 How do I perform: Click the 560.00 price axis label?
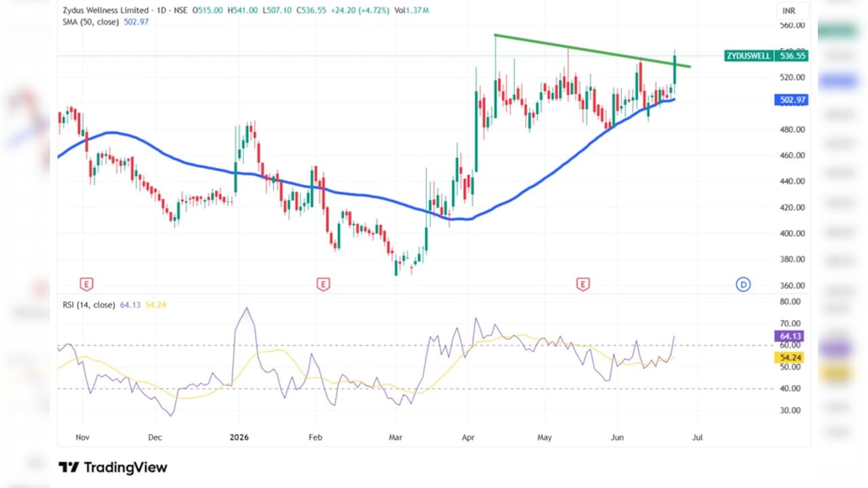(x=792, y=26)
